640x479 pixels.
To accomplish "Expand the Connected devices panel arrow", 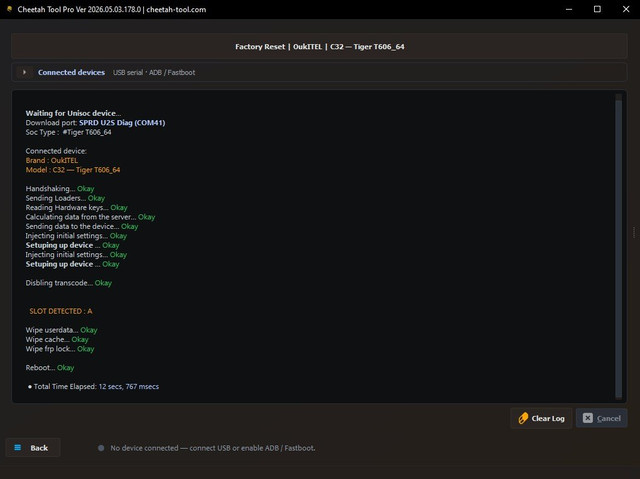I will [24, 72].
